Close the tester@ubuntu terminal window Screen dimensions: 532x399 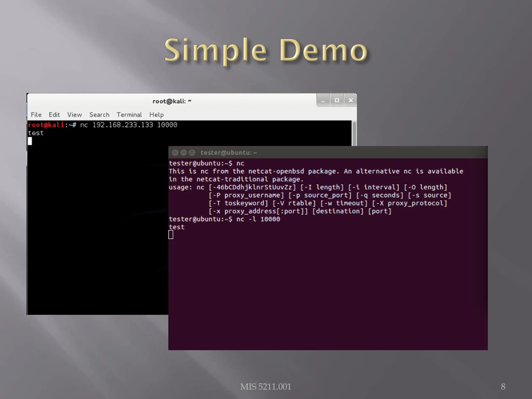175,153
